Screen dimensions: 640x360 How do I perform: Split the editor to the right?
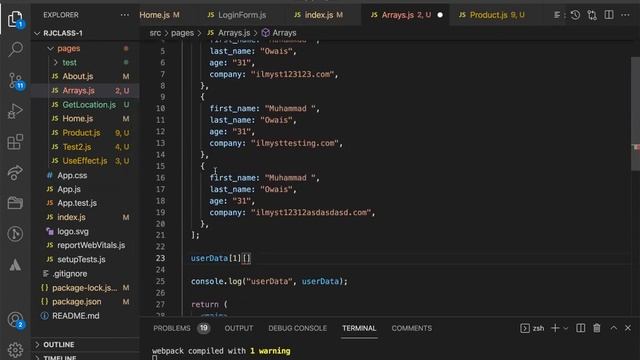coord(609,15)
